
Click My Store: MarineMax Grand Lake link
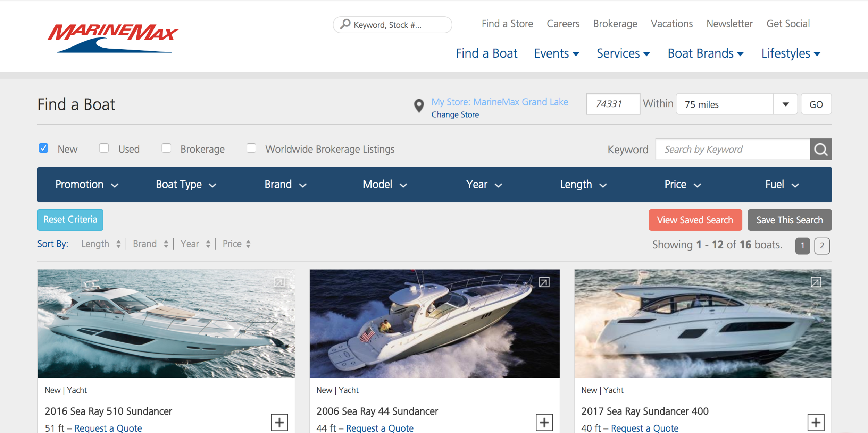coord(500,102)
